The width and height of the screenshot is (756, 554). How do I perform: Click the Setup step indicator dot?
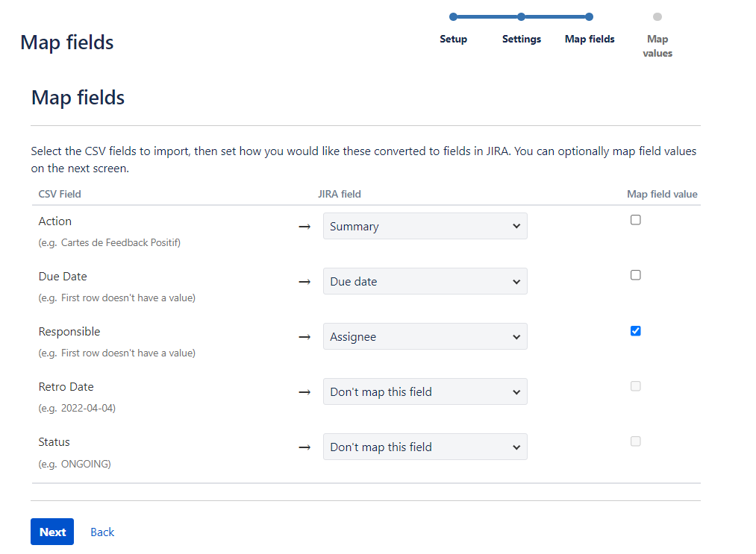453,16
